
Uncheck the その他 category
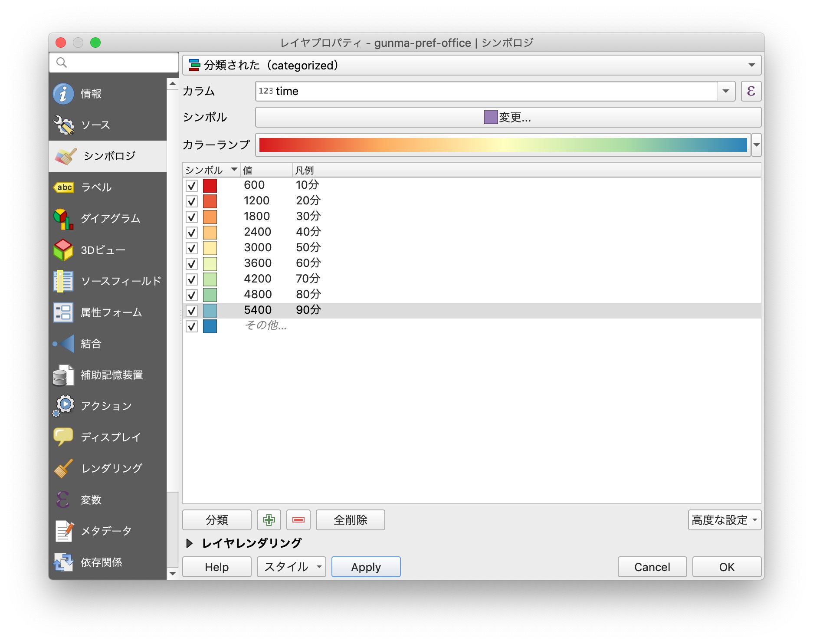tap(191, 326)
